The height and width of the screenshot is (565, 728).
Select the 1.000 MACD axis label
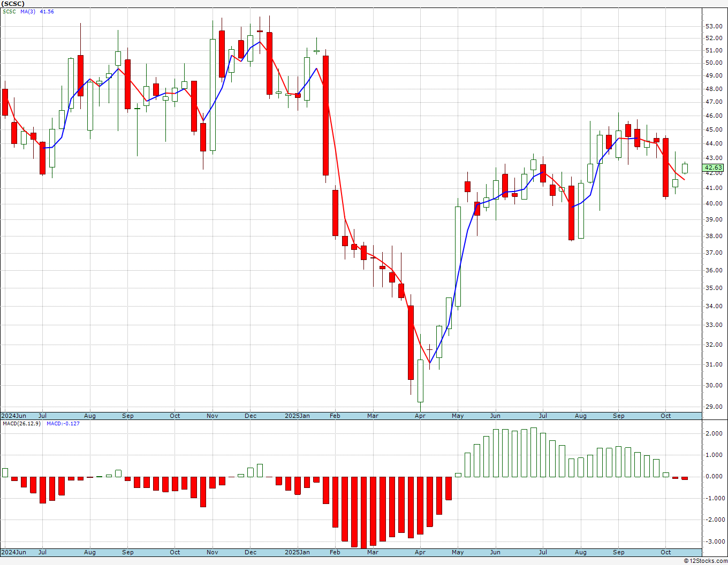click(715, 455)
